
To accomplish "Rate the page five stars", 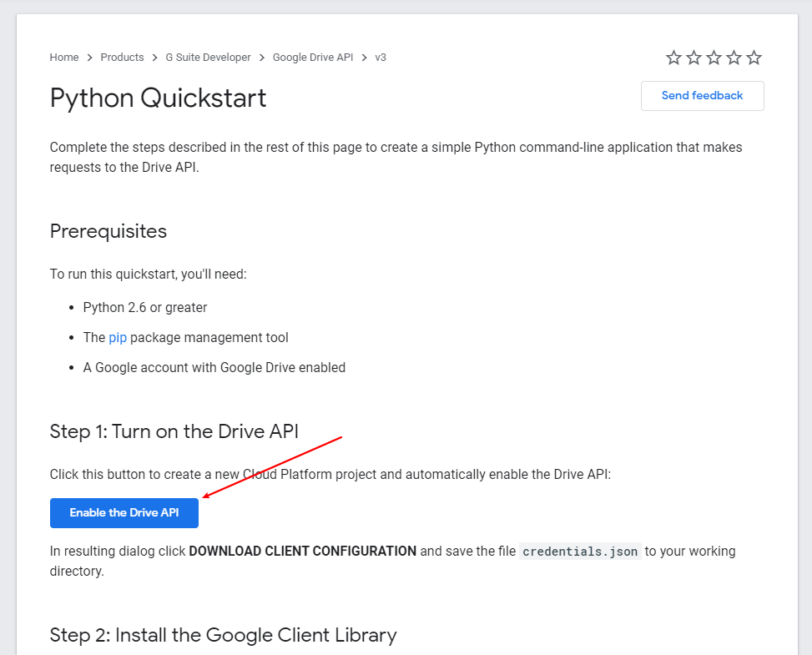I will tap(754, 58).
